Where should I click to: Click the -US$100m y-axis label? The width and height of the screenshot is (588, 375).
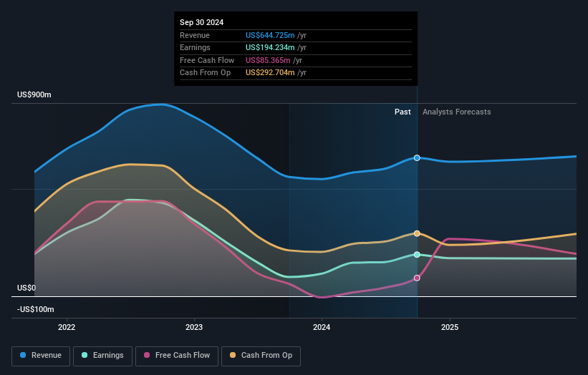[36, 309]
